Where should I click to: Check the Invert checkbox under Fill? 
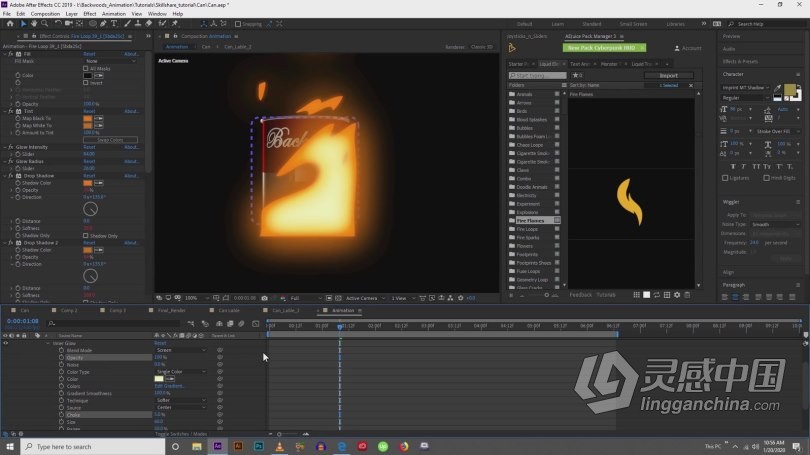pos(86,83)
